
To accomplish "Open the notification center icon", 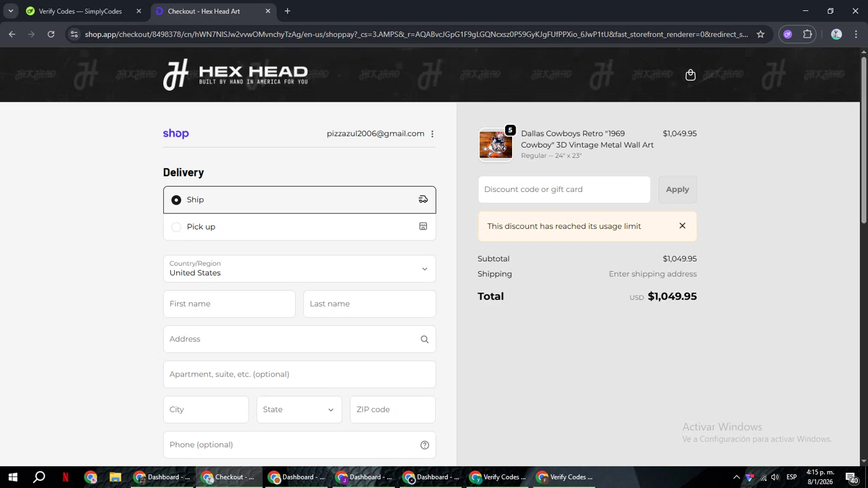I will pyautogui.click(x=852, y=478).
